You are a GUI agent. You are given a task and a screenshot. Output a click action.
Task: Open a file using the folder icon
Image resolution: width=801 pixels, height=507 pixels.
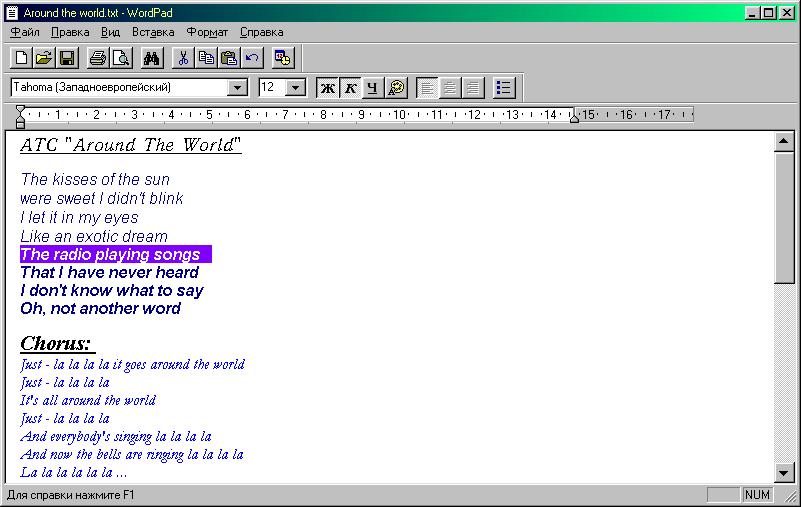click(44, 58)
